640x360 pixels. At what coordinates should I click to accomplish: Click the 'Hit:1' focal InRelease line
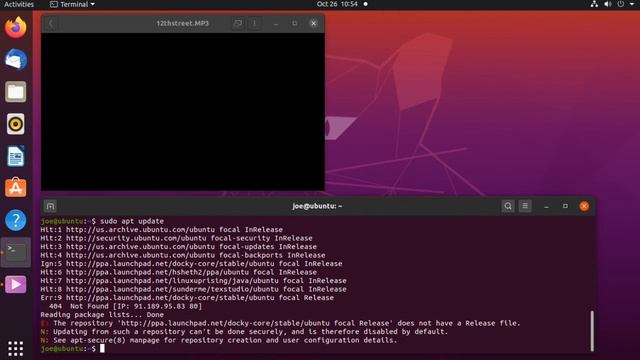point(162,229)
